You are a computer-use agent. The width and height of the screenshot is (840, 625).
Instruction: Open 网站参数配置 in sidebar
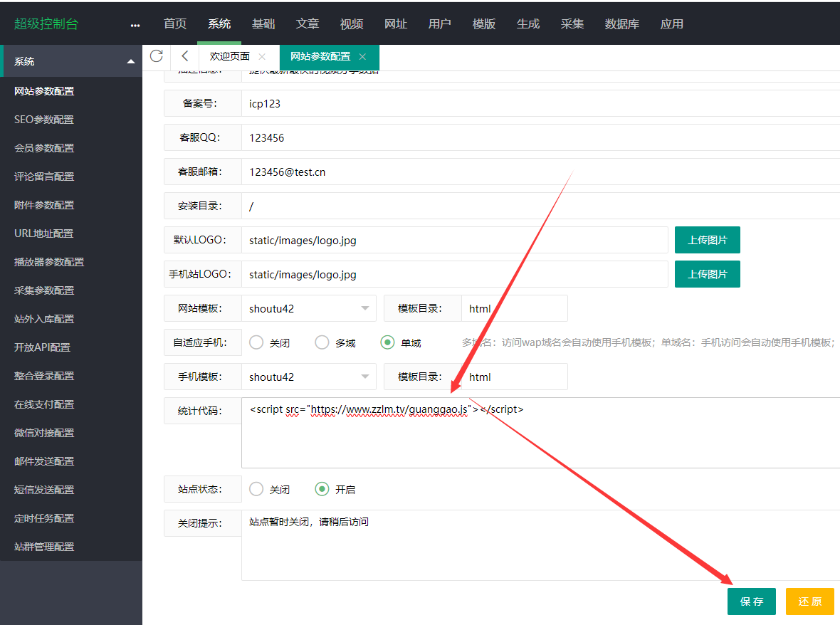pyautogui.click(x=44, y=91)
